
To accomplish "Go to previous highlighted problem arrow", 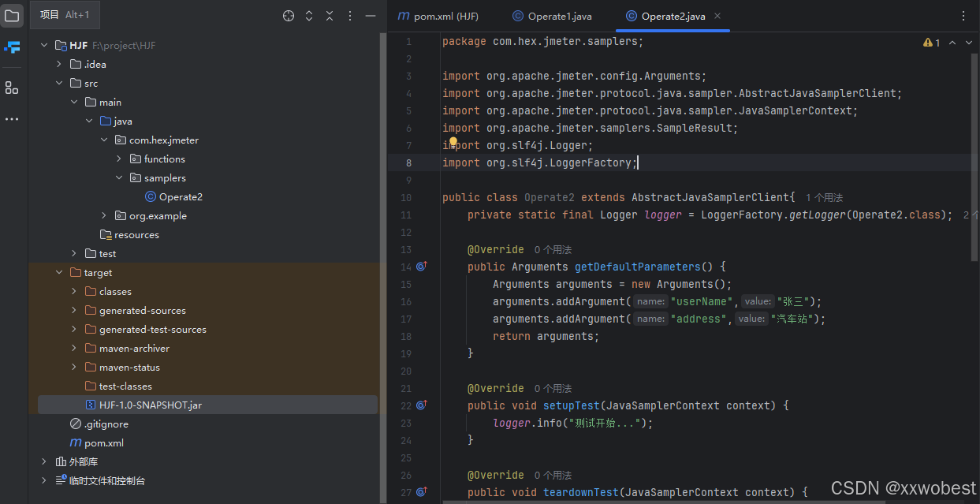I will coord(952,43).
